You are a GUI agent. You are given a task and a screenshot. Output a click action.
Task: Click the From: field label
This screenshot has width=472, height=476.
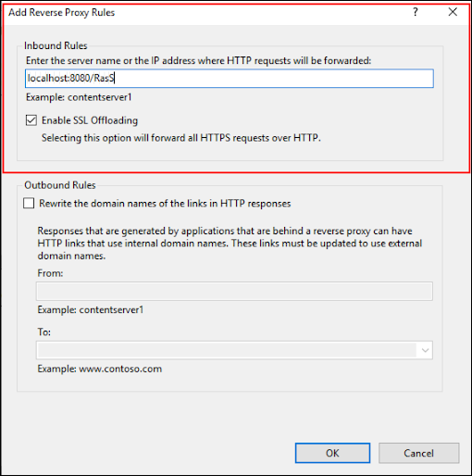tap(50, 273)
